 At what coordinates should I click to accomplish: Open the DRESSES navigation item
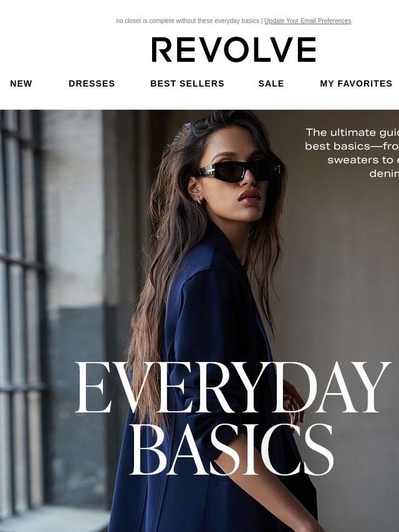(92, 83)
